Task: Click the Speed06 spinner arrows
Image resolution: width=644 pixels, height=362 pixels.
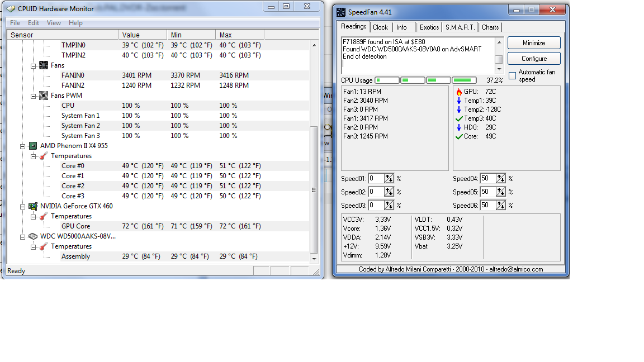Action: pyautogui.click(x=501, y=205)
